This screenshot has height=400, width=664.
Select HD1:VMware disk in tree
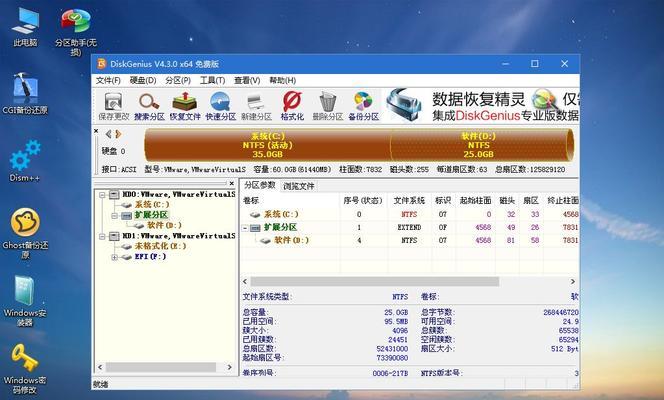pos(178,236)
